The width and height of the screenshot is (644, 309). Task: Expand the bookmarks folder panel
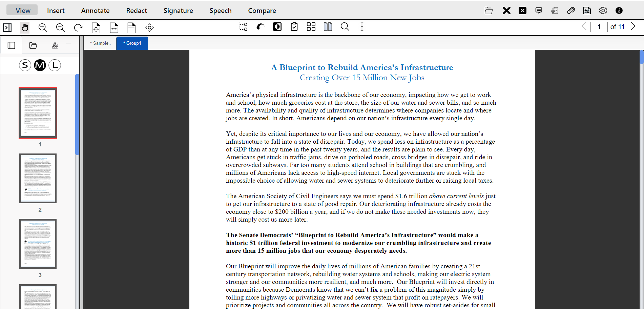click(x=33, y=45)
